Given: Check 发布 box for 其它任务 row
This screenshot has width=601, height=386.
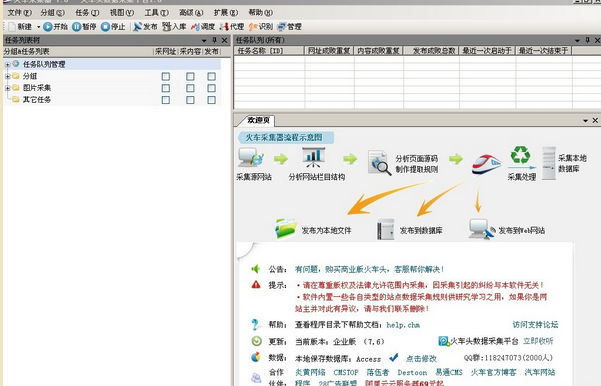Looking at the screenshot, I should pos(211,100).
